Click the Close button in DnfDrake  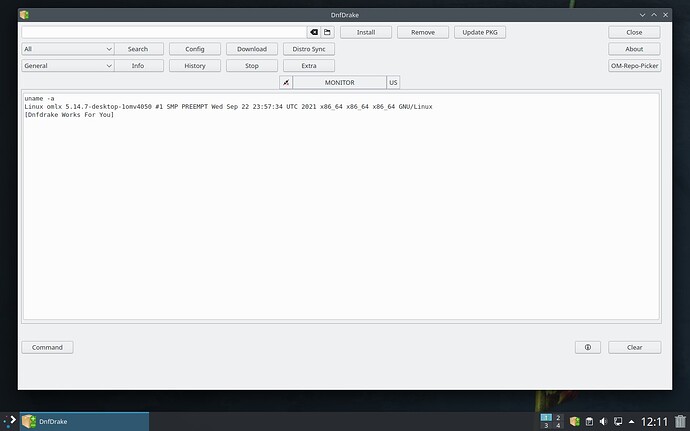[634, 32]
